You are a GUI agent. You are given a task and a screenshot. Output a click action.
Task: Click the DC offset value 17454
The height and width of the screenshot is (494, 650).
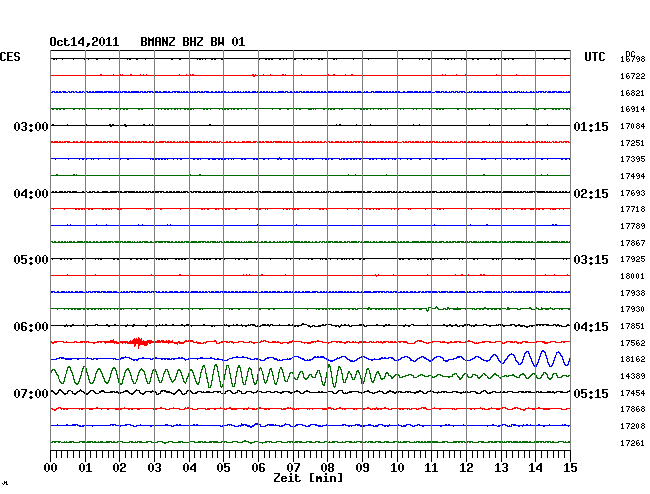(x=633, y=393)
